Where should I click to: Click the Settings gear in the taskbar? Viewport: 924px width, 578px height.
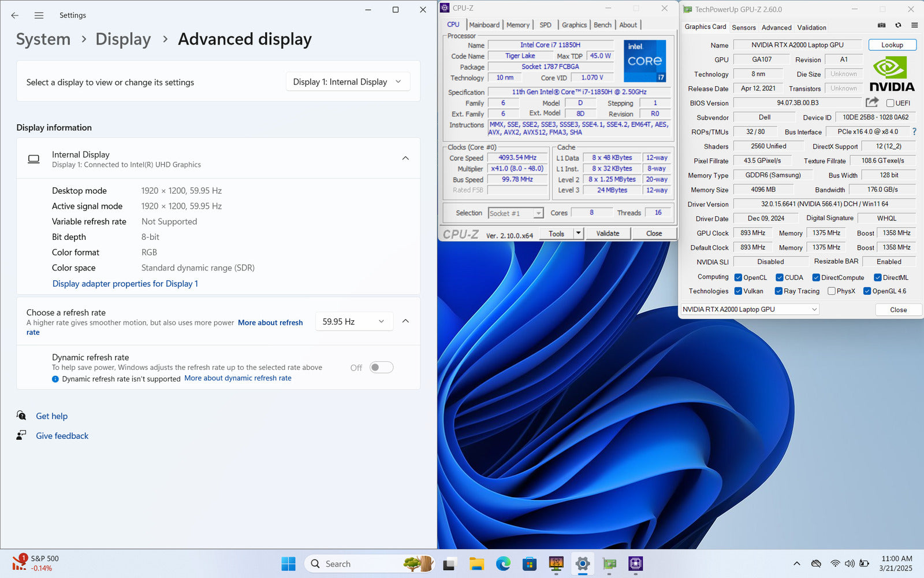[x=583, y=564]
